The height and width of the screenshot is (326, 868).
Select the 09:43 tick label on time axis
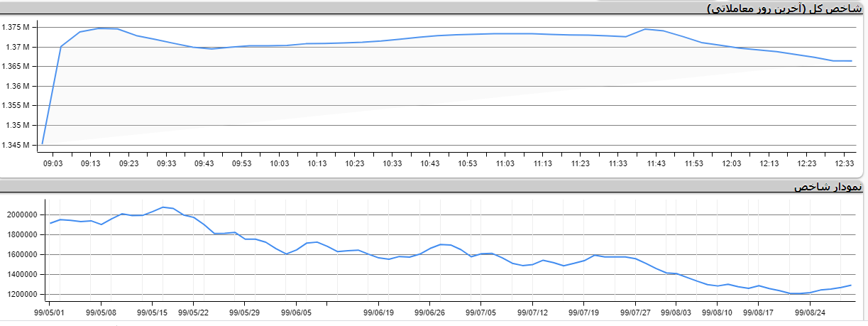(x=204, y=163)
